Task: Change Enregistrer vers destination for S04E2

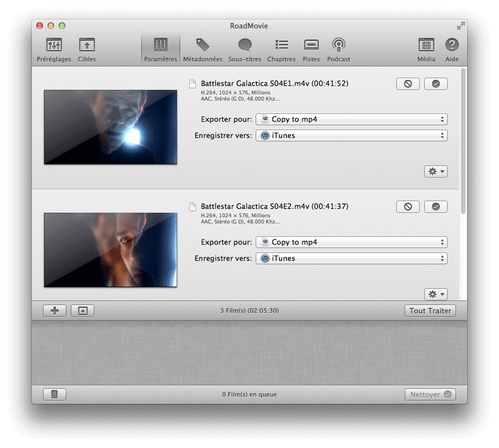Action: (351, 258)
